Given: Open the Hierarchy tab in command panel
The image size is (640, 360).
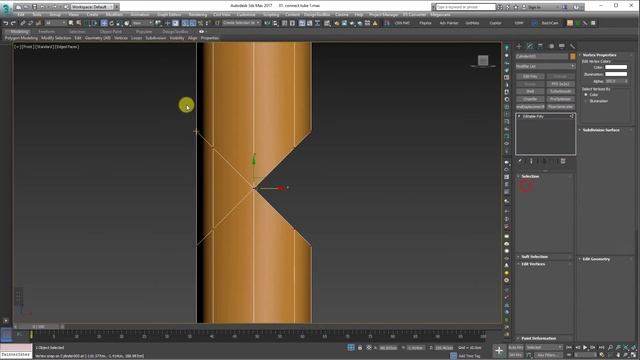Looking at the screenshot, I should coord(540,46).
